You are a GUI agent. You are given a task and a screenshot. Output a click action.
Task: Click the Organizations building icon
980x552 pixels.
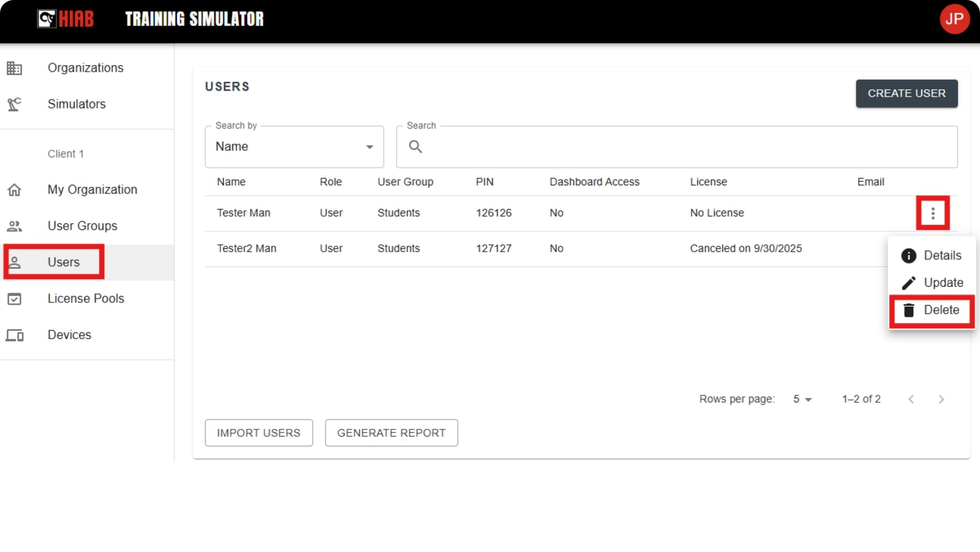(14, 68)
